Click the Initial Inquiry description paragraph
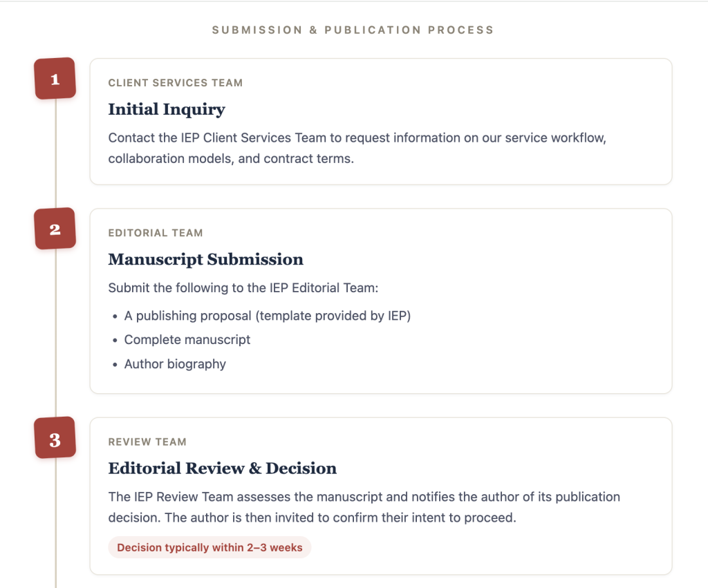Image resolution: width=708 pixels, height=588 pixels. (x=357, y=148)
